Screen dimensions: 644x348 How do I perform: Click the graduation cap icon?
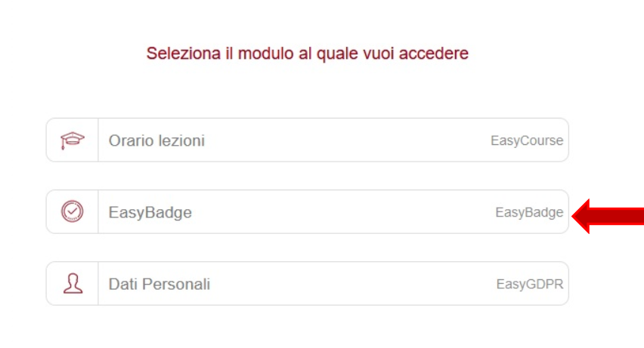click(73, 140)
